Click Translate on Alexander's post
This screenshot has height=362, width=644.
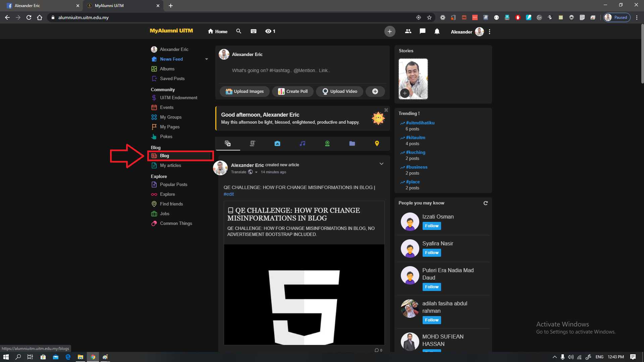pyautogui.click(x=238, y=172)
